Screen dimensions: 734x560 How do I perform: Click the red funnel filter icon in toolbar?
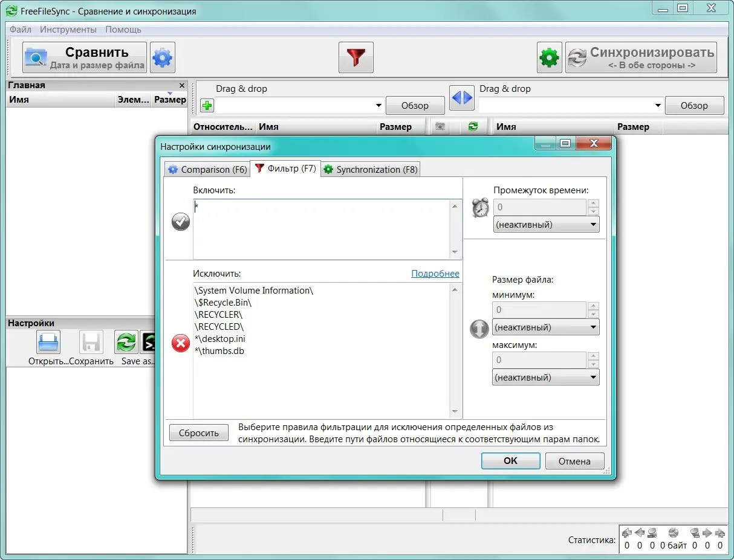click(356, 58)
